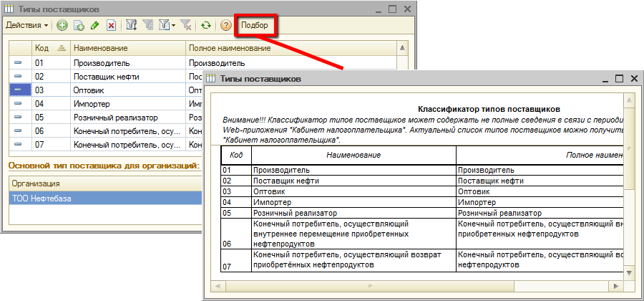Screen dimensions: 644x301
Task: Open Help with the question mark icon
Action: [x=226, y=25]
